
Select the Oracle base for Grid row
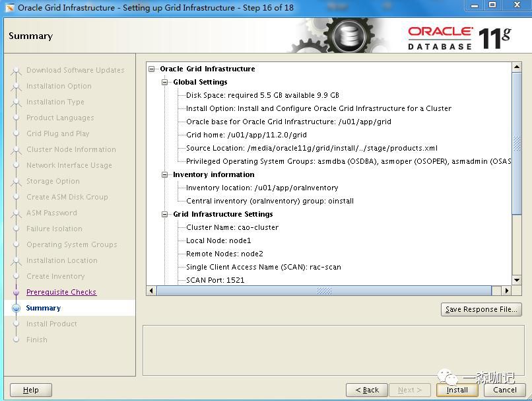pos(288,122)
